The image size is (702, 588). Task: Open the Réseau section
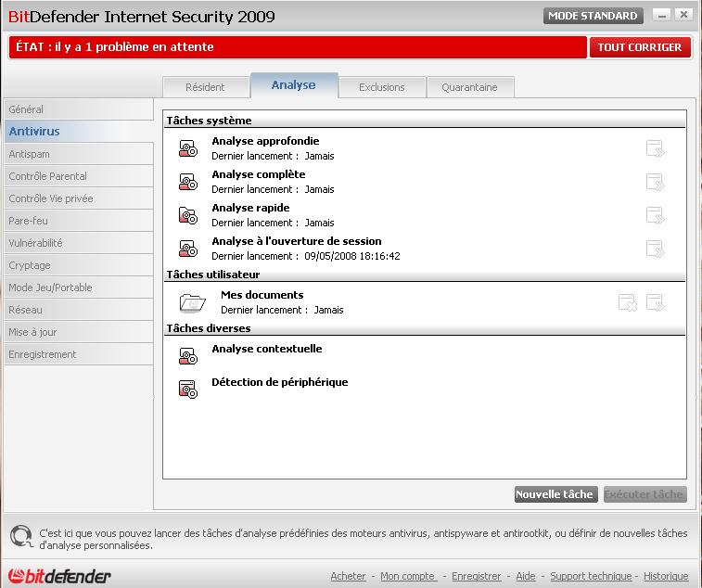point(78,310)
